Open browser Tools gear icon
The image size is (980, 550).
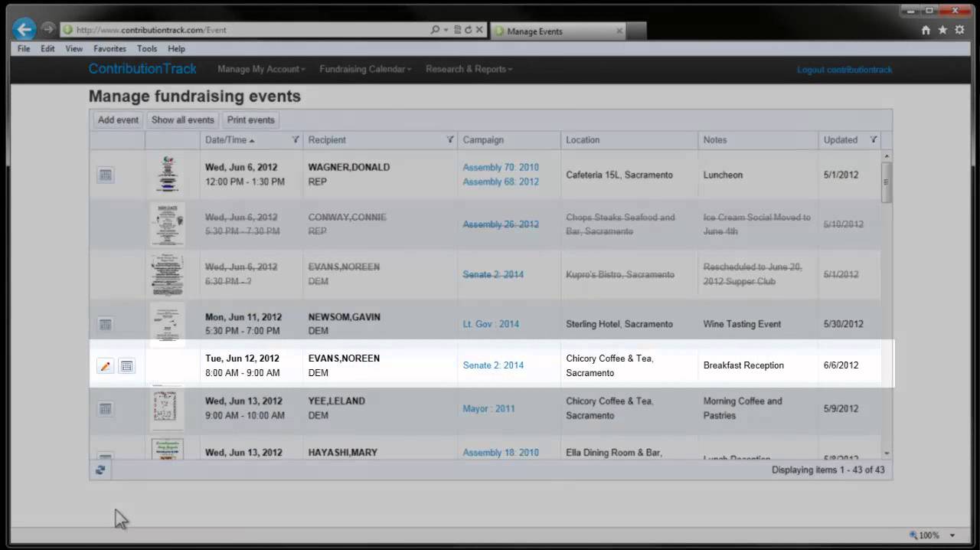959,30
